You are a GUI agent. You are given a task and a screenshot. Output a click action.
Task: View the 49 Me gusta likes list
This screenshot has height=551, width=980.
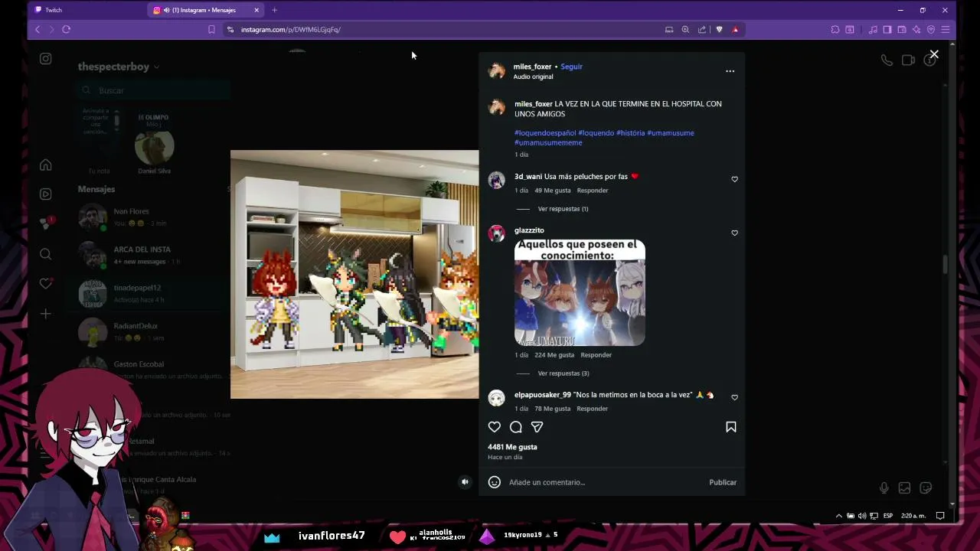tap(553, 191)
